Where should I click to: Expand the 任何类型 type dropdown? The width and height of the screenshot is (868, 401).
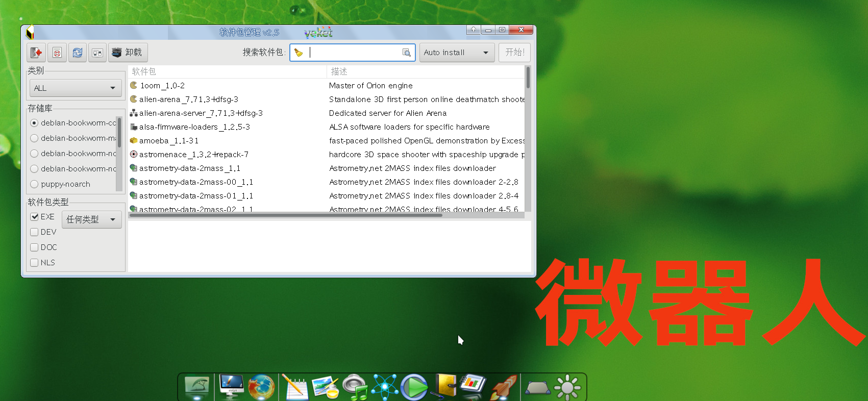coord(92,219)
